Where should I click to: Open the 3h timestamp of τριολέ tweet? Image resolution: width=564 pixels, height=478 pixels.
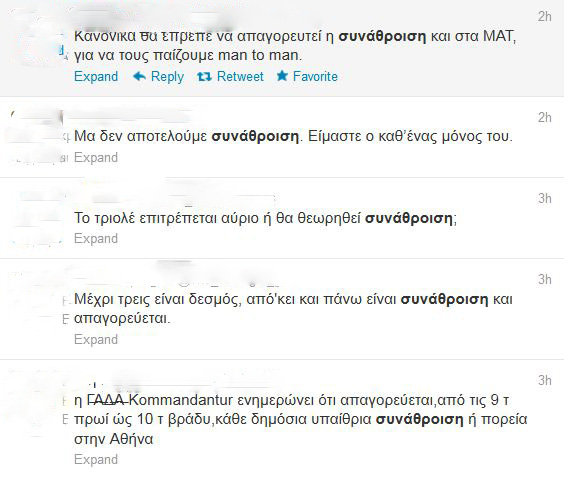(x=545, y=199)
